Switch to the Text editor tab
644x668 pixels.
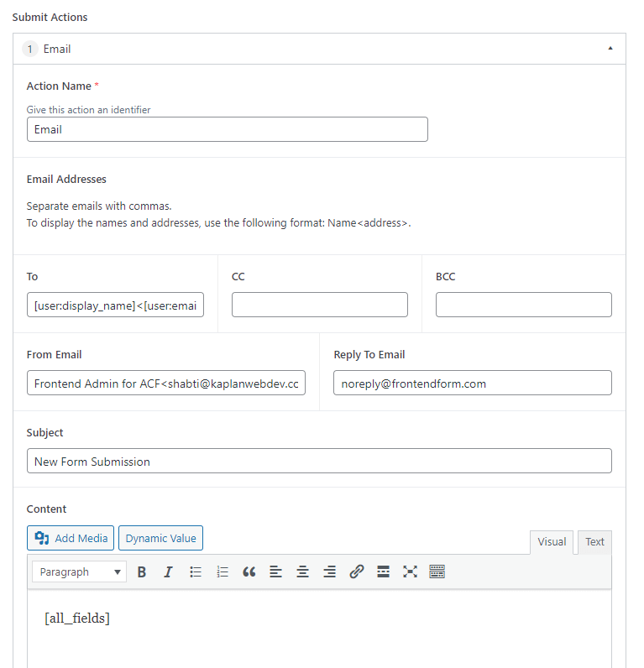594,542
